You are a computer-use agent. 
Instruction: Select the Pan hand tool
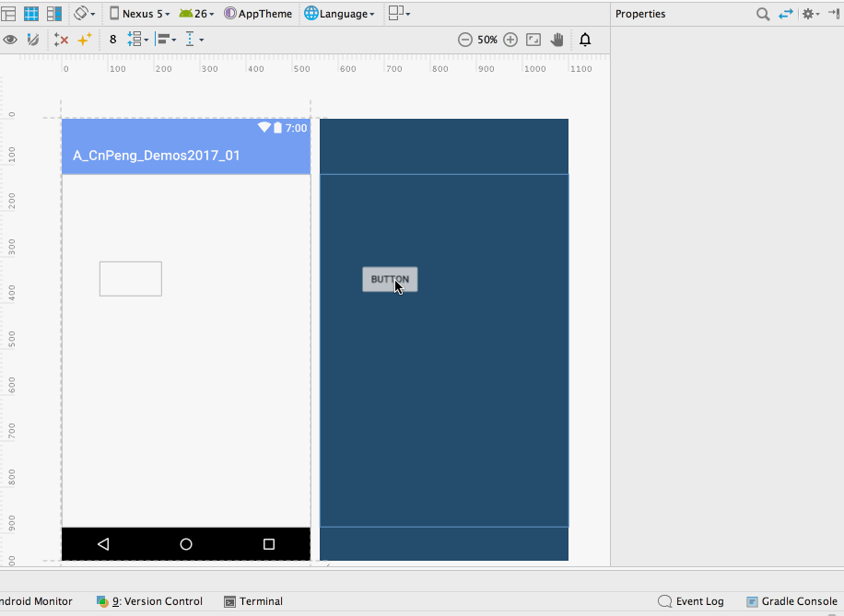[557, 40]
